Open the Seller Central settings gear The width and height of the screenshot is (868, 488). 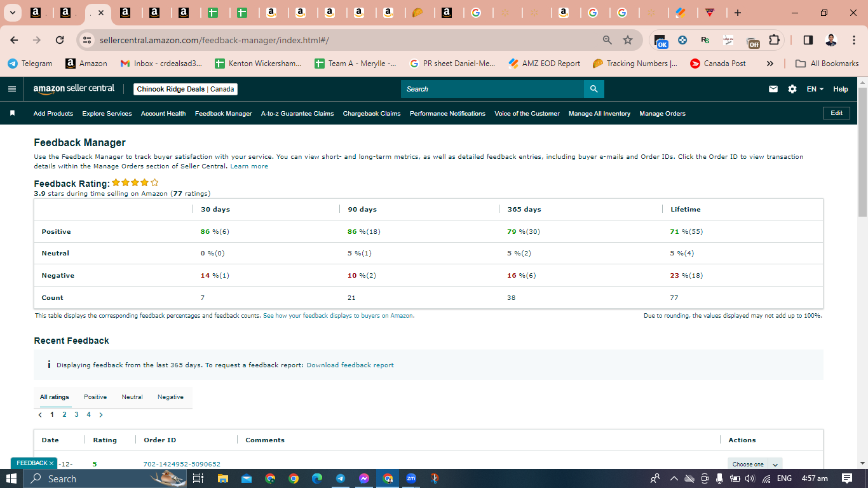click(x=792, y=89)
